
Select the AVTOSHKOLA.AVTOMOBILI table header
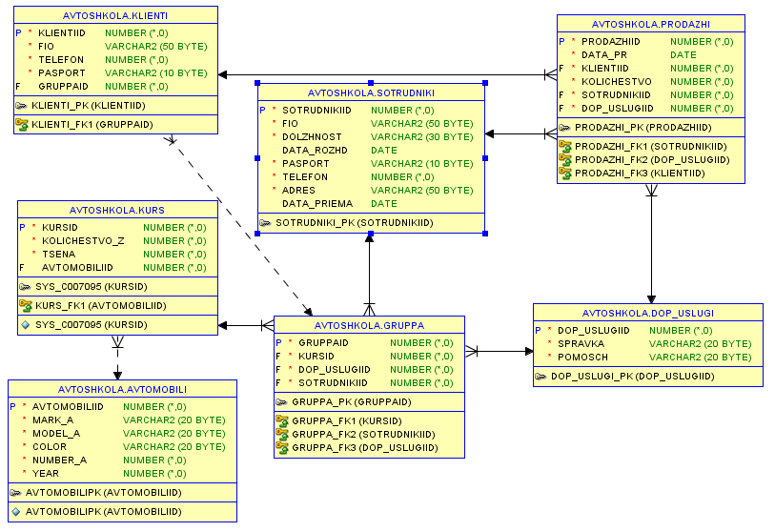[x=122, y=389]
